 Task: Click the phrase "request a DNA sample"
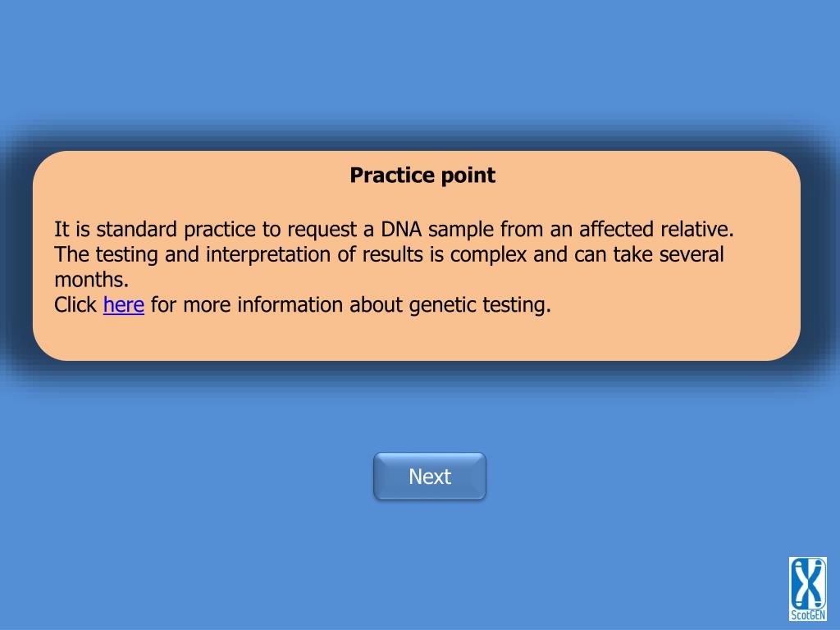[390, 230]
